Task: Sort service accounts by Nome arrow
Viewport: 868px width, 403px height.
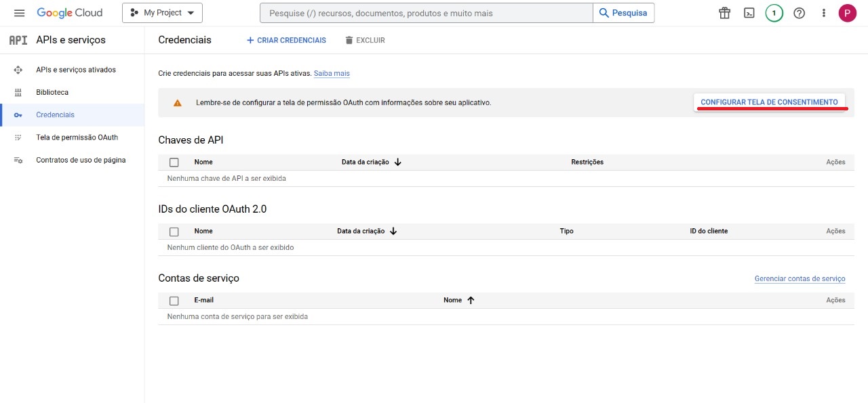Action: (x=471, y=300)
